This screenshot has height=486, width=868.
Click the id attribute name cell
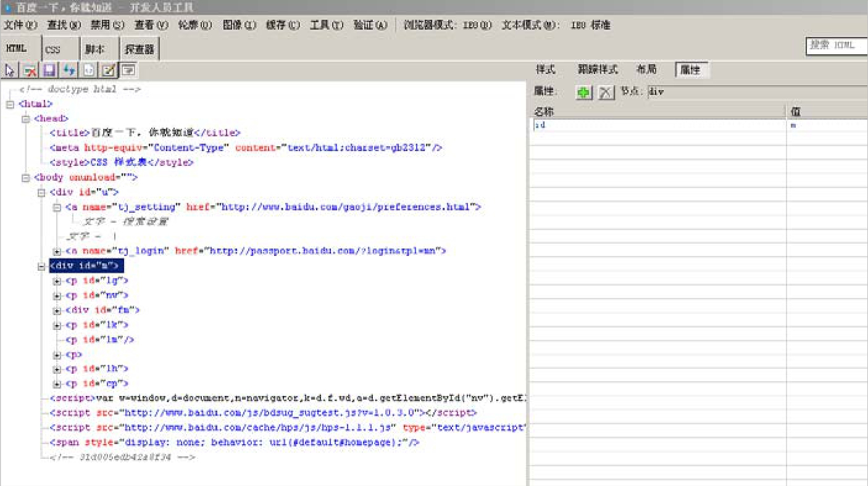click(659, 125)
